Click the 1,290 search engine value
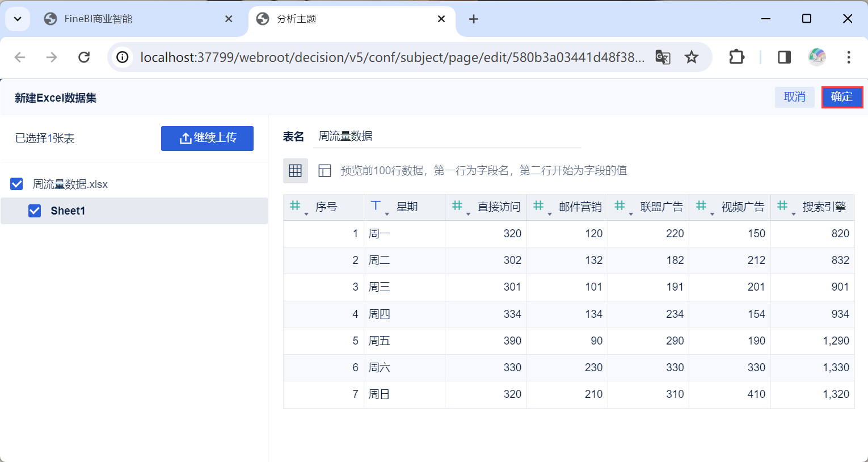Viewport: 868px width, 462px height. click(x=836, y=341)
